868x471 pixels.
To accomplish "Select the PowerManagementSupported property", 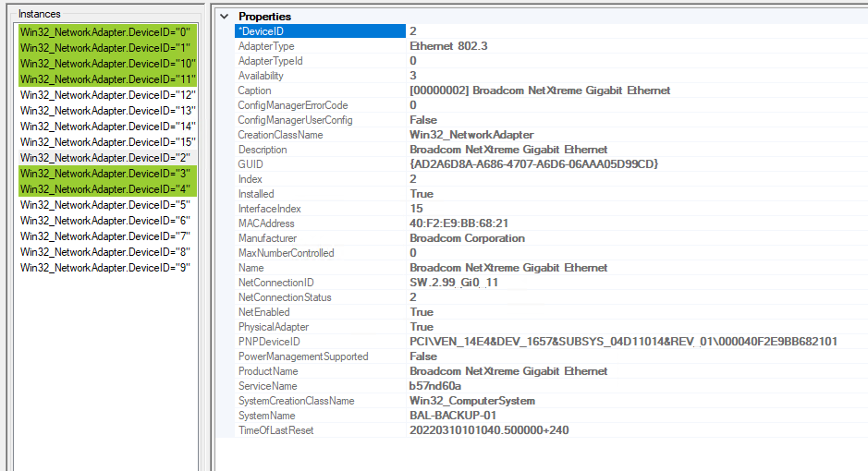I will point(303,356).
